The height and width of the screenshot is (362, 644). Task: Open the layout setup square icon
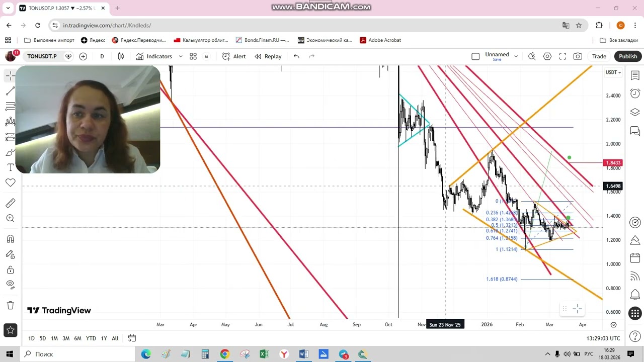(475, 56)
